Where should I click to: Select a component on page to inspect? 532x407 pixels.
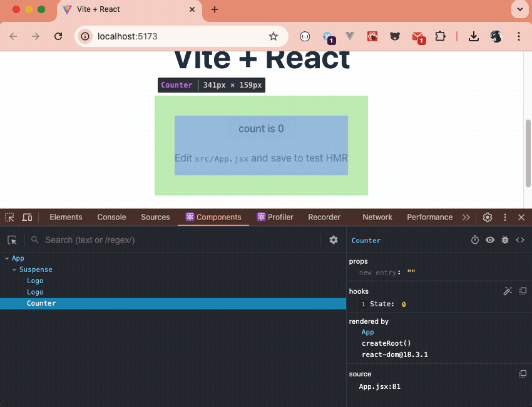[13, 240]
